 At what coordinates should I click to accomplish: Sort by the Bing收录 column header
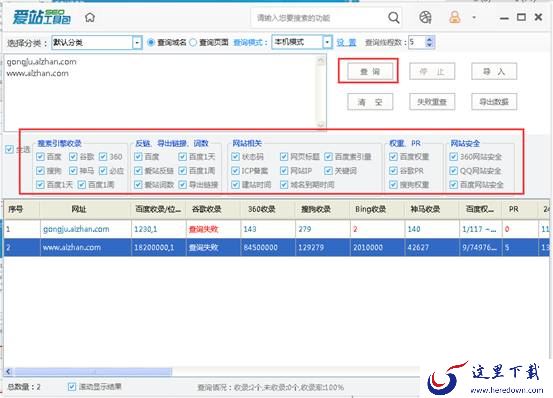click(377, 209)
